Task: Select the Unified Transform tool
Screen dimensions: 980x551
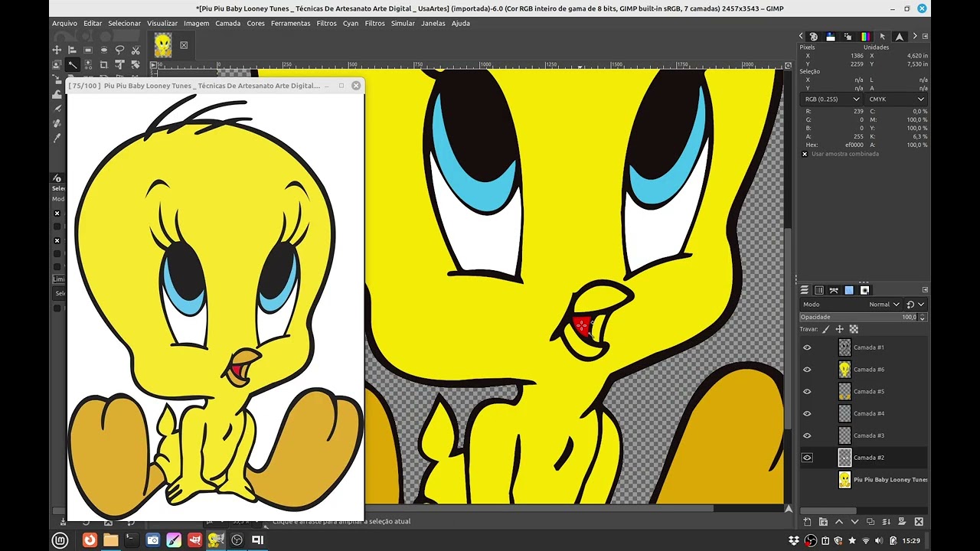Action: 119,65
